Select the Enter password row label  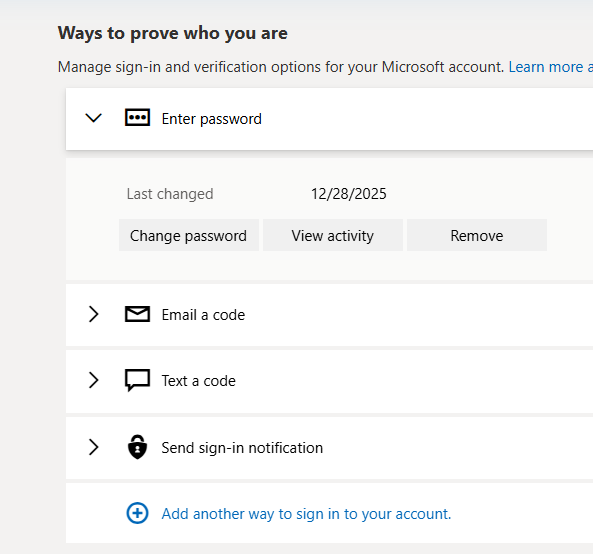[212, 119]
